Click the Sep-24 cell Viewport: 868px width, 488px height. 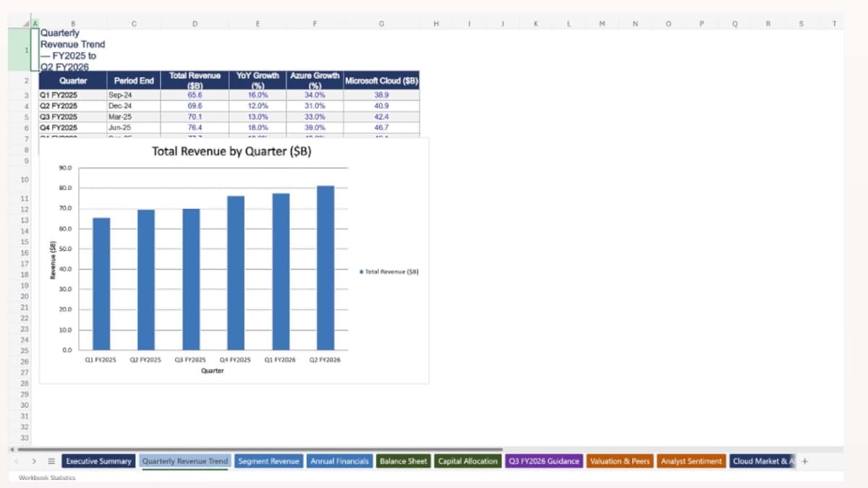click(x=134, y=95)
